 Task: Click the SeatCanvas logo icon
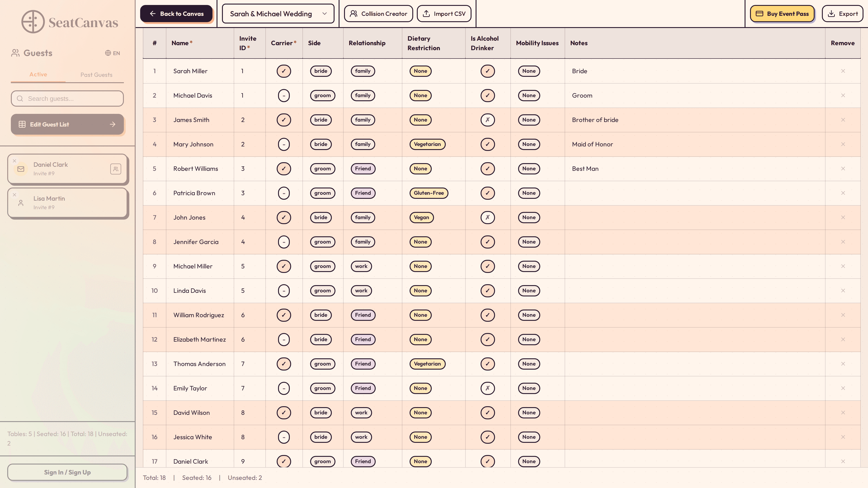(x=33, y=22)
